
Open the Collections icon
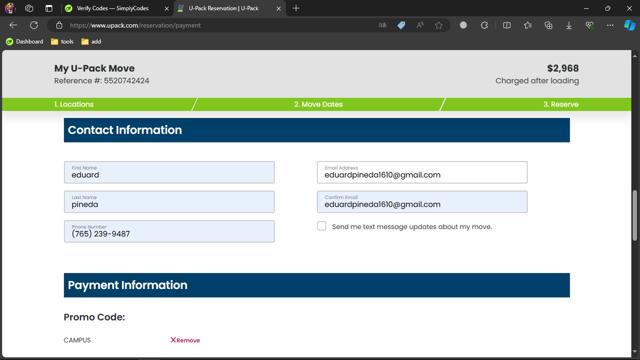(548, 25)
